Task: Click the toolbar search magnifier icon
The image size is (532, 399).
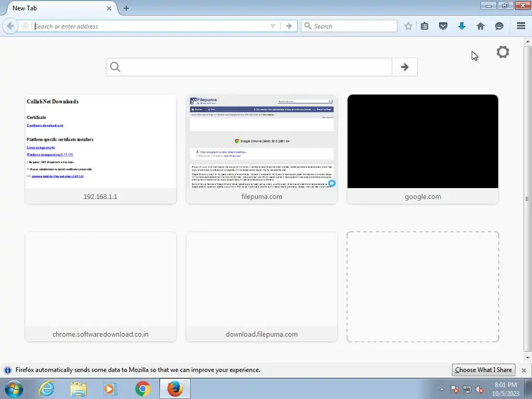Action: pyautogui.click(x=308, y=26)
